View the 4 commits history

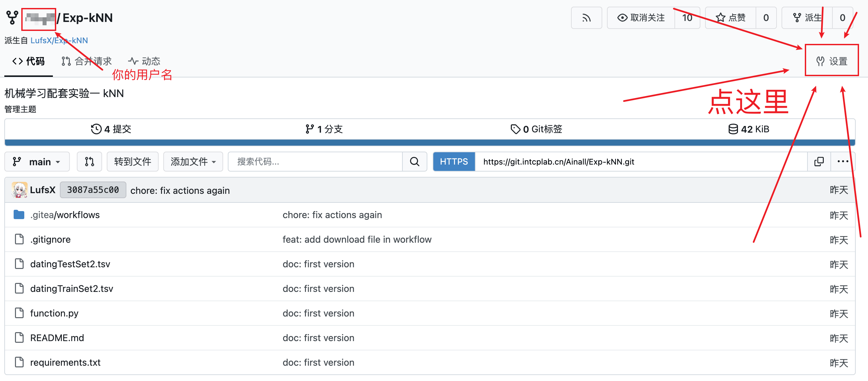click(x=111, y=129)
